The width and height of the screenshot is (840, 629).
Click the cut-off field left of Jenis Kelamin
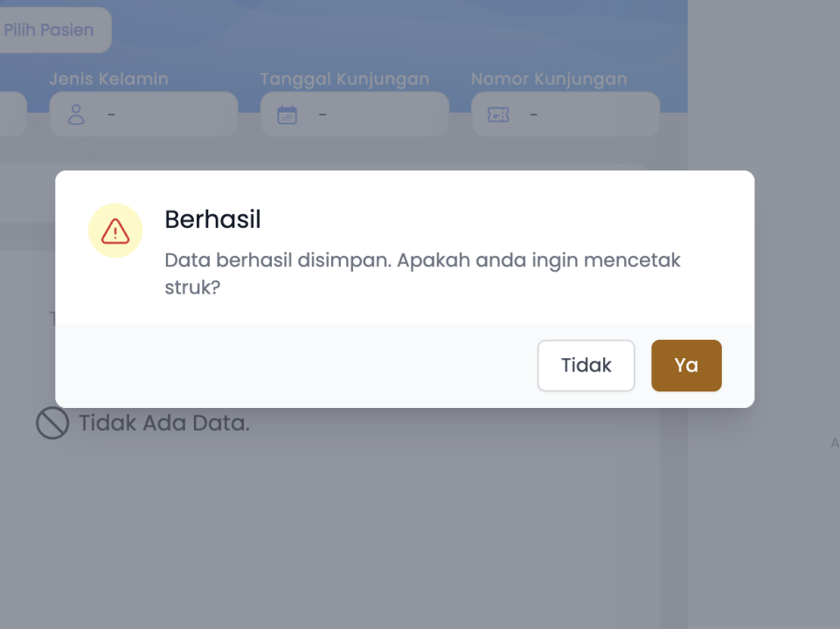click(12, 114)
